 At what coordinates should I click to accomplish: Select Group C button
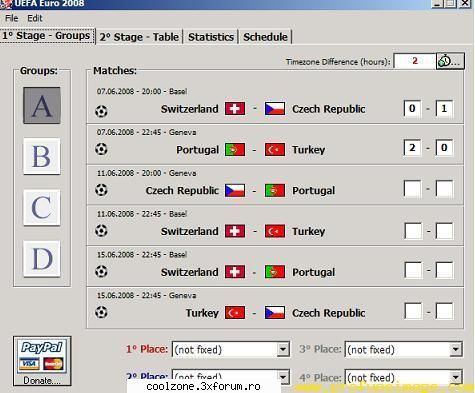[x=42, y=207]
